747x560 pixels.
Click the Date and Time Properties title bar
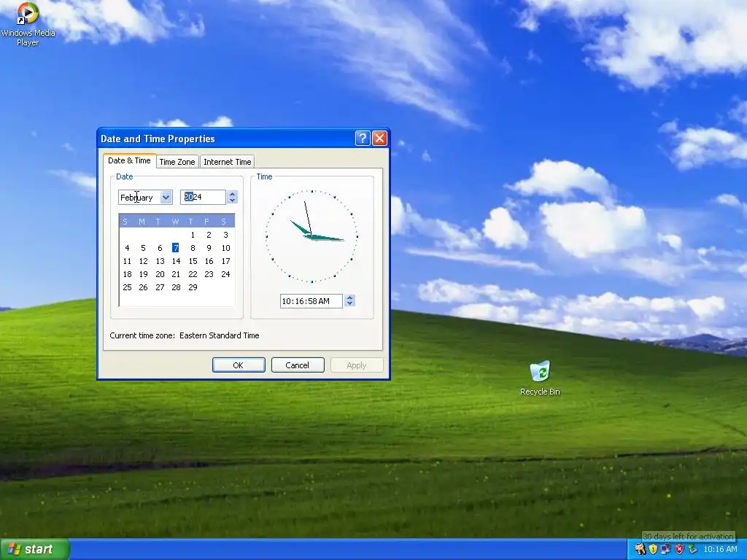tap(226, 139)
